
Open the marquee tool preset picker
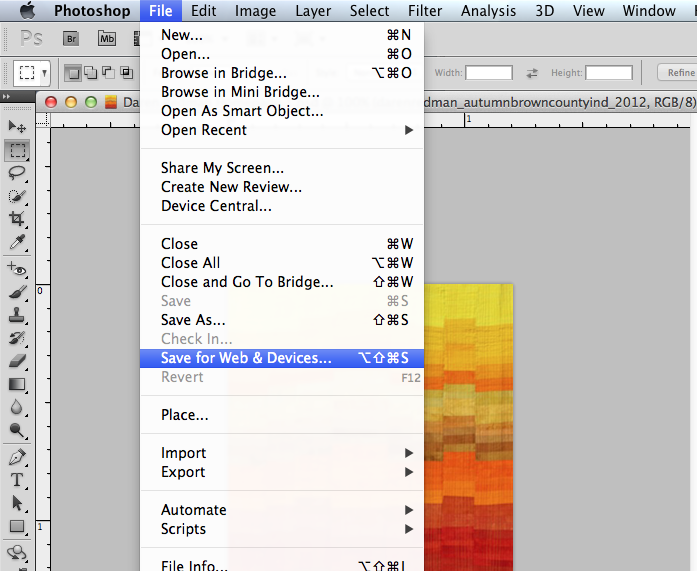32,73
